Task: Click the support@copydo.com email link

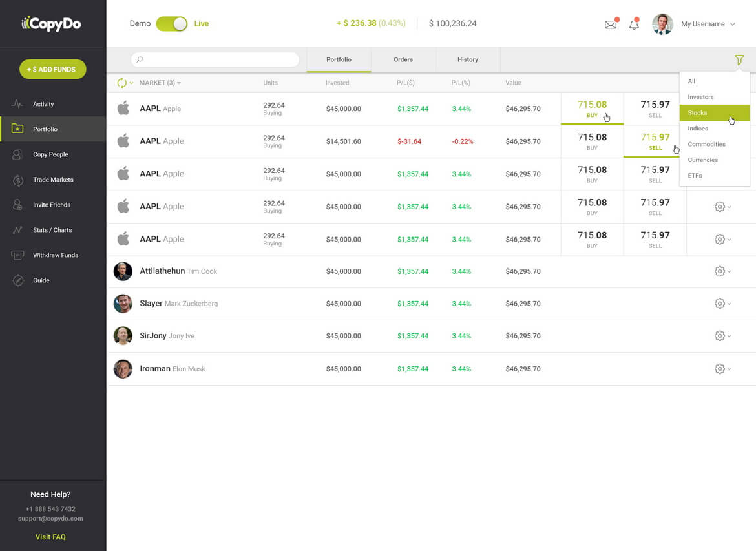Action: tap(50, 519)
